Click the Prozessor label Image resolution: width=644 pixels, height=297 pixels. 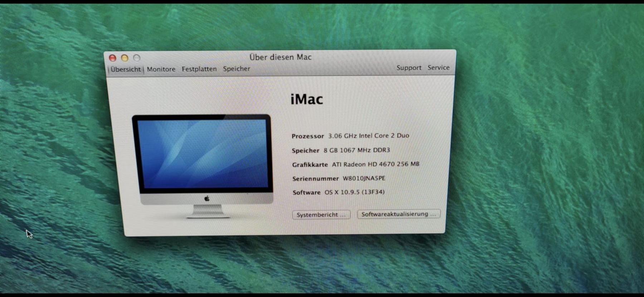(x=308, y=136)
